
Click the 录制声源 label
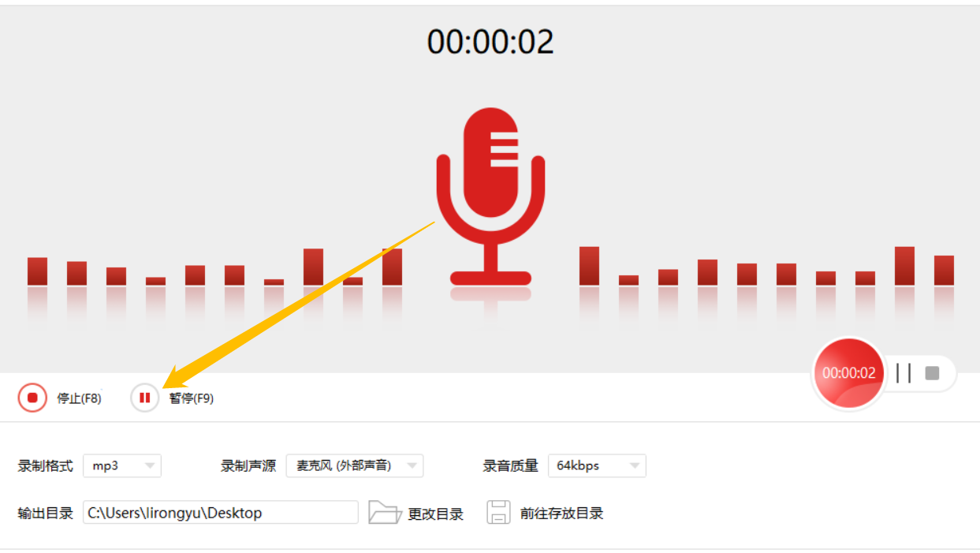[x=248, y=465]
